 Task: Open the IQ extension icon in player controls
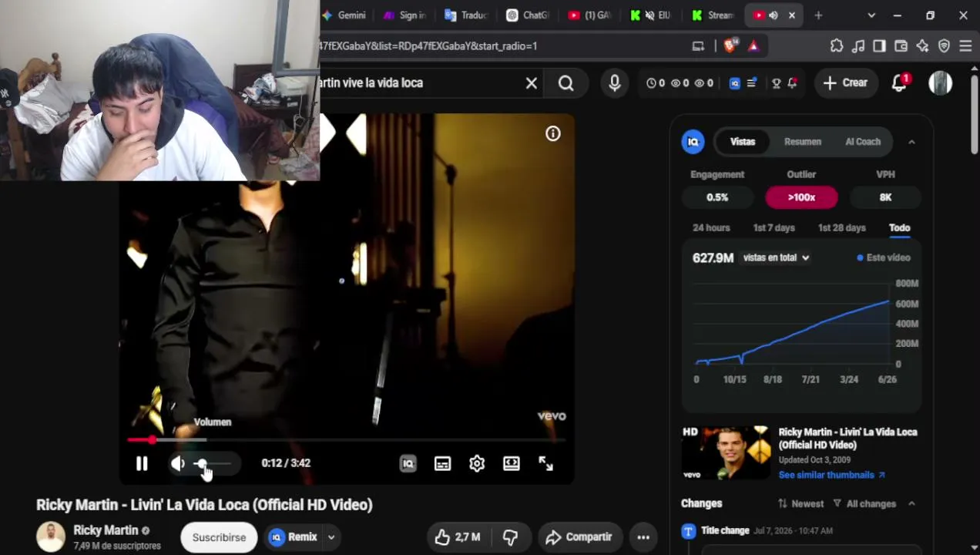[x=408, y=463]
